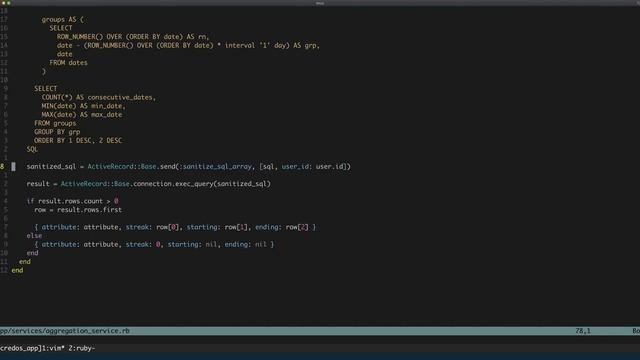The height and width of the screenshot is (360, 640).
Task: Click the 'else' keyword line
Action: coord(34,236)
